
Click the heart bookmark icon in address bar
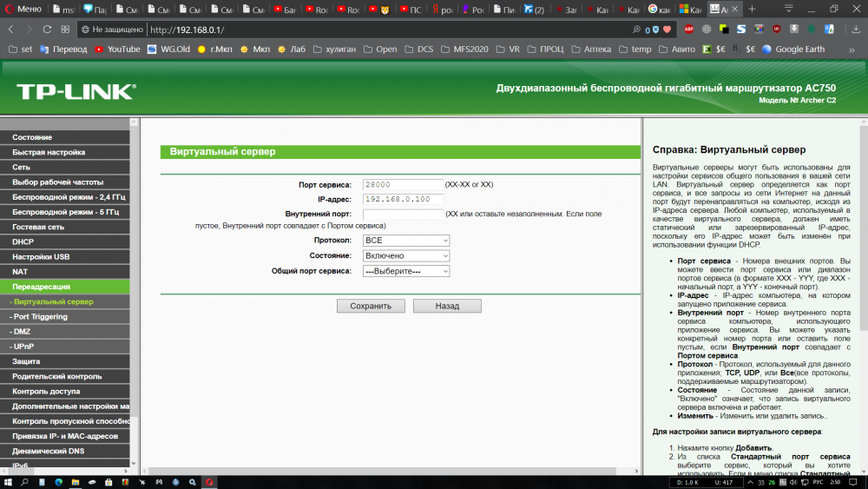[x=667, y=30]
